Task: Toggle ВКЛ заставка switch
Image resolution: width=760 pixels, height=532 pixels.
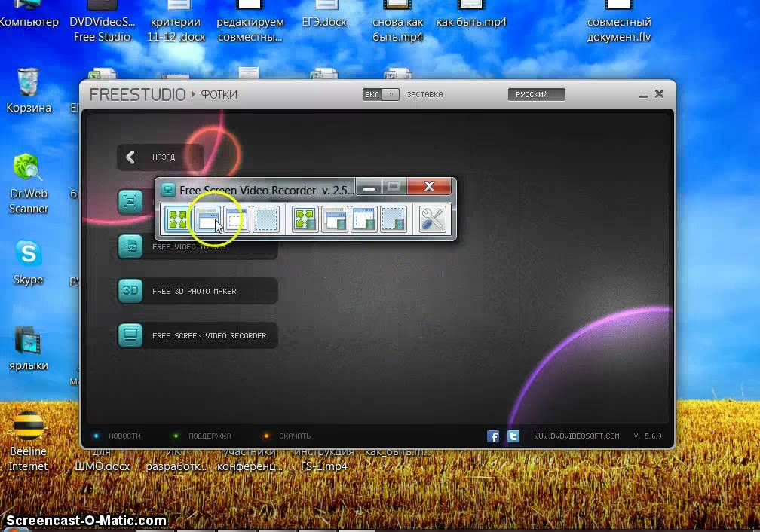Action: (x=381, y=94)
